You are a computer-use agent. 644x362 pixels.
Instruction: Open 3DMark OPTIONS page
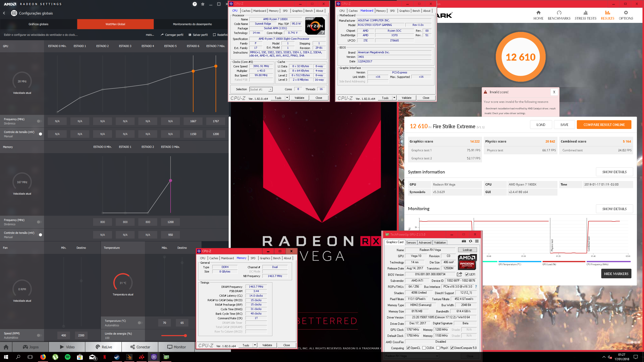pos(626,15)
